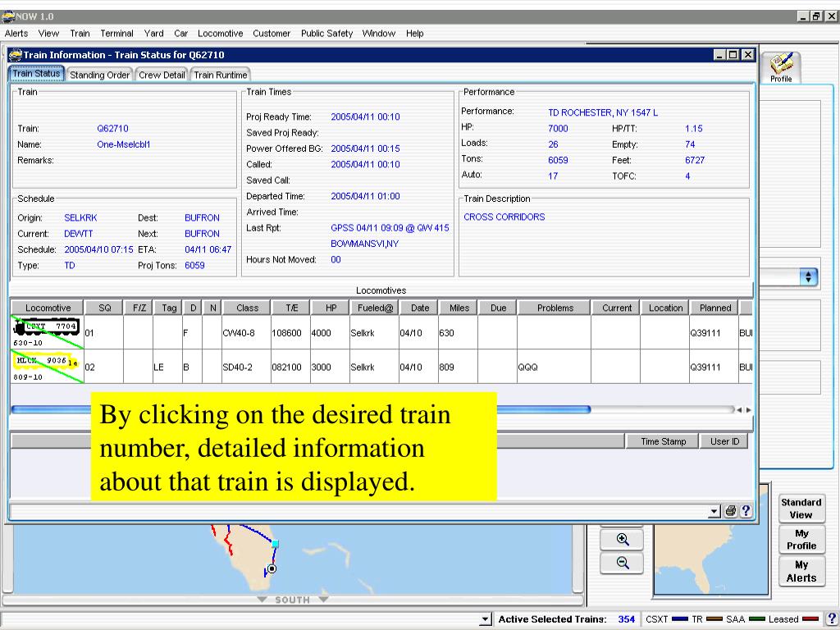
Task: Sort by the SQ column header
Action: click(104, 308)
